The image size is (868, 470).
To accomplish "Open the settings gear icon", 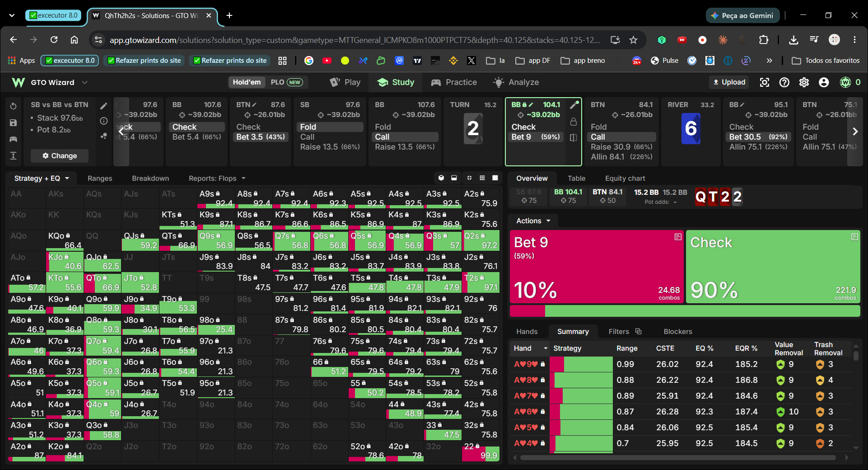I will point(804,82).
